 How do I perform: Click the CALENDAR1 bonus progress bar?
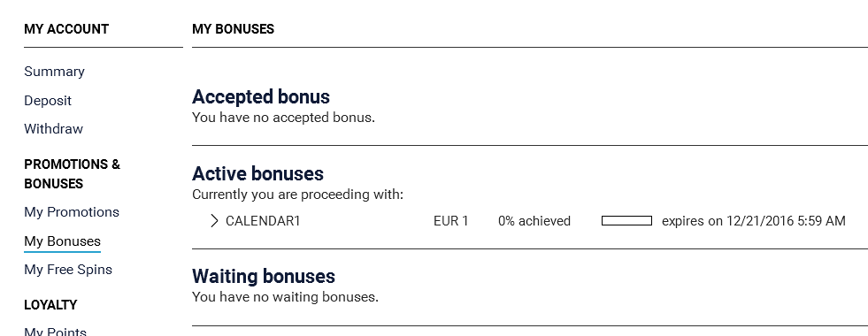[626, 221]
